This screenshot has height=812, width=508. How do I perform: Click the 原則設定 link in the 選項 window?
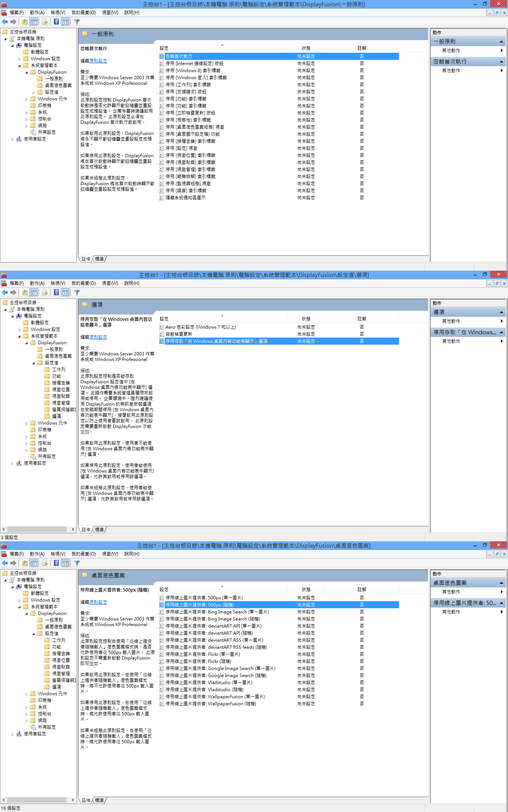[x=98, y=337]
